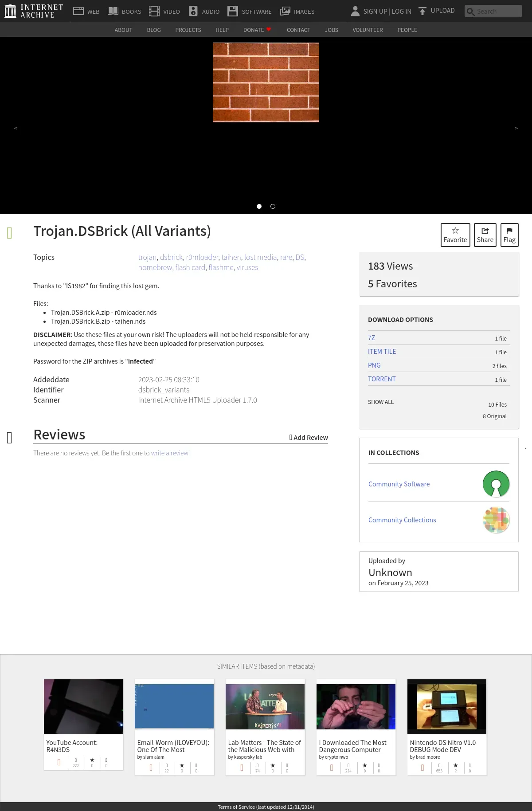The width and height of the screenshot is (532, 811).
Task: Open the Community Software collection link
Action: (x=399, y=484)
